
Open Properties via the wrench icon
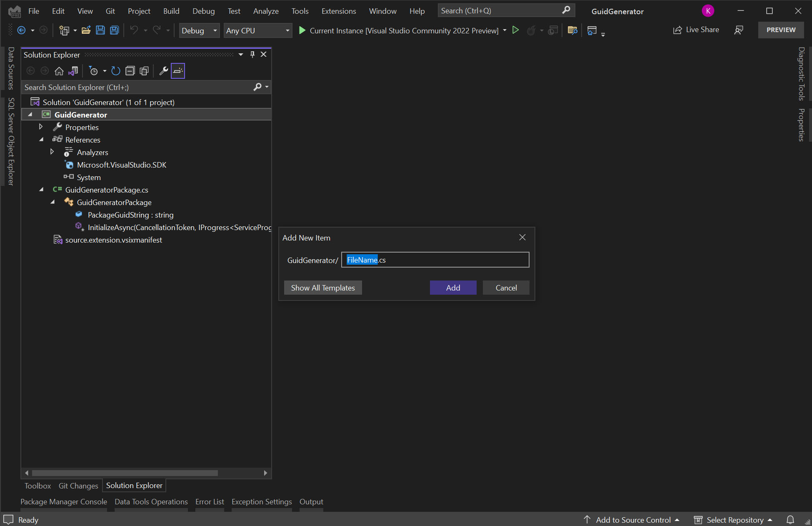163,71
